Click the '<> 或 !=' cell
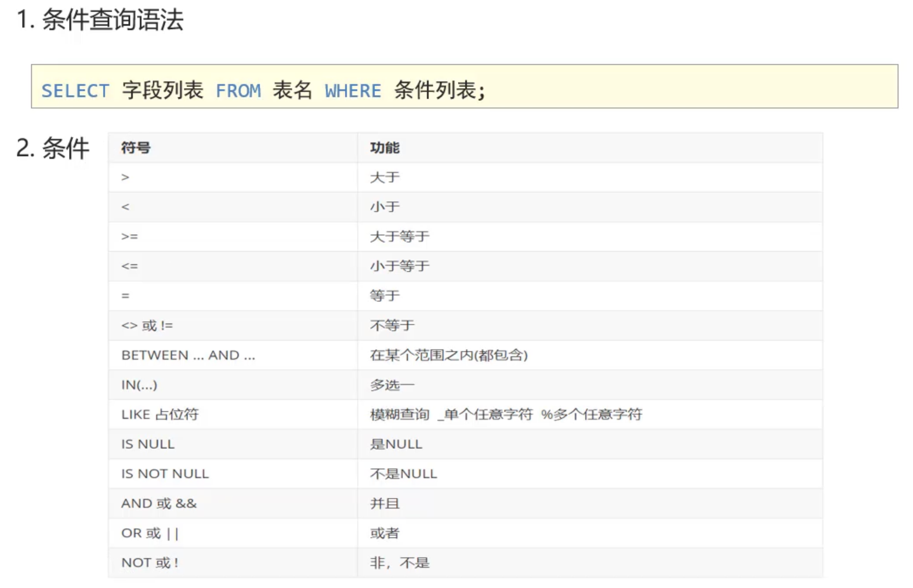The image size is (913, 588). [x=233, y=325]
